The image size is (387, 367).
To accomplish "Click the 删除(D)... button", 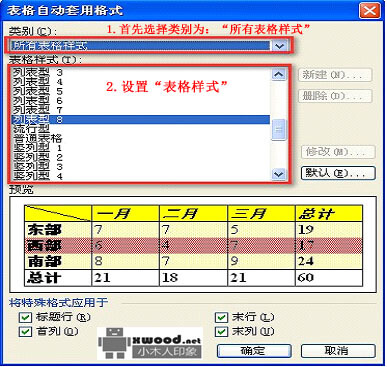I will (335, 96).
